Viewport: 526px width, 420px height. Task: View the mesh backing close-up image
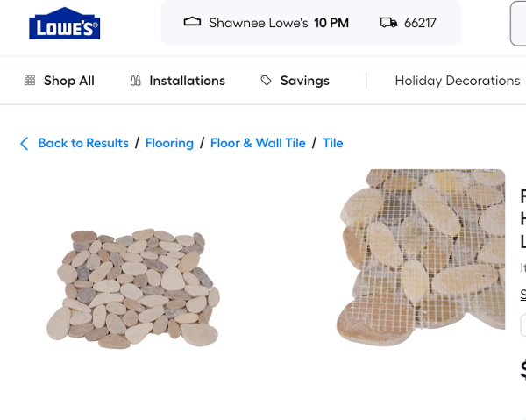click(x=421, y=257)
